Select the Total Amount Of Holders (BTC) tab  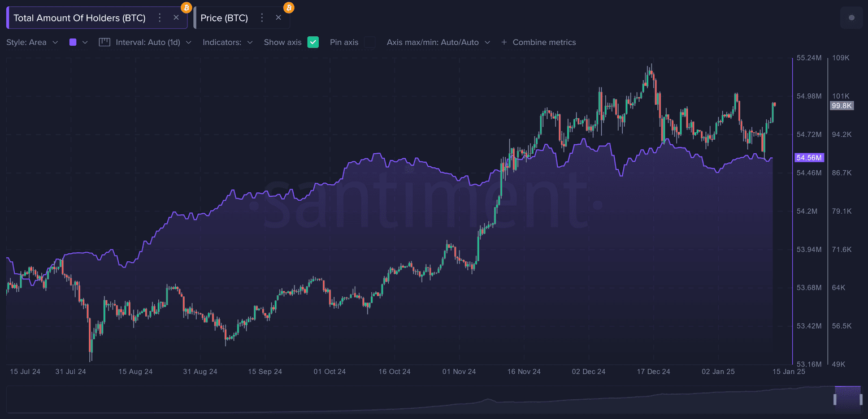pyautogui.click(x=79, y=18)
